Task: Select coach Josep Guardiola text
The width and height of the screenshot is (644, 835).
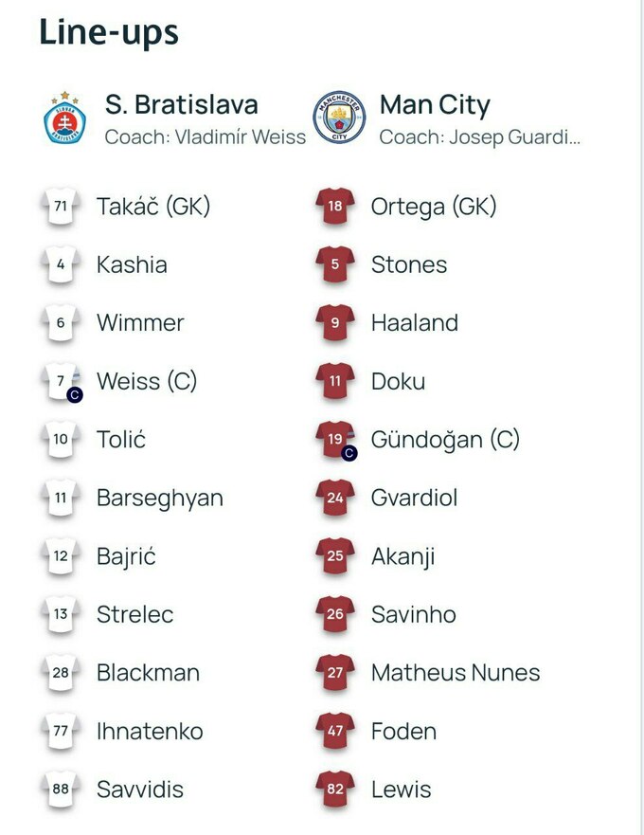Action: (479, 136)
